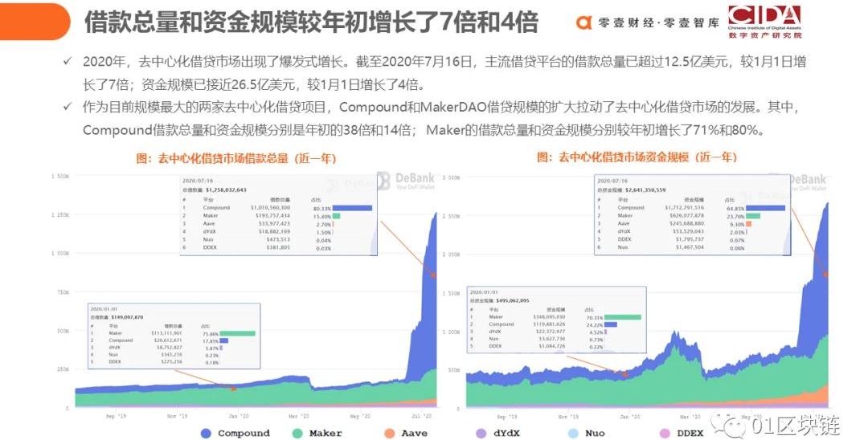Viewport: 868px width, 440px height.
Task: Click Jul '20 on borrow volume chart axis
Action: click(422, 416)
